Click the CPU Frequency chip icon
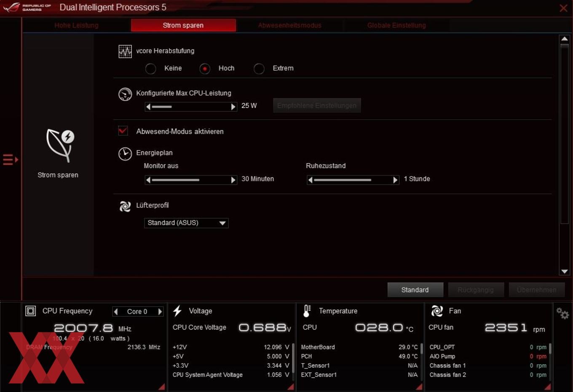The image size is (573, 392). pos(31,311)
